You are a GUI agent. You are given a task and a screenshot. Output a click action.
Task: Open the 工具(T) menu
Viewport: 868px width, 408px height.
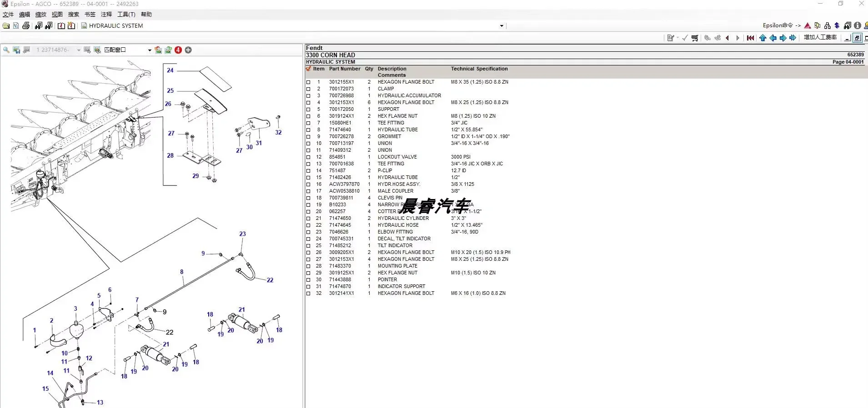point(126,15)
